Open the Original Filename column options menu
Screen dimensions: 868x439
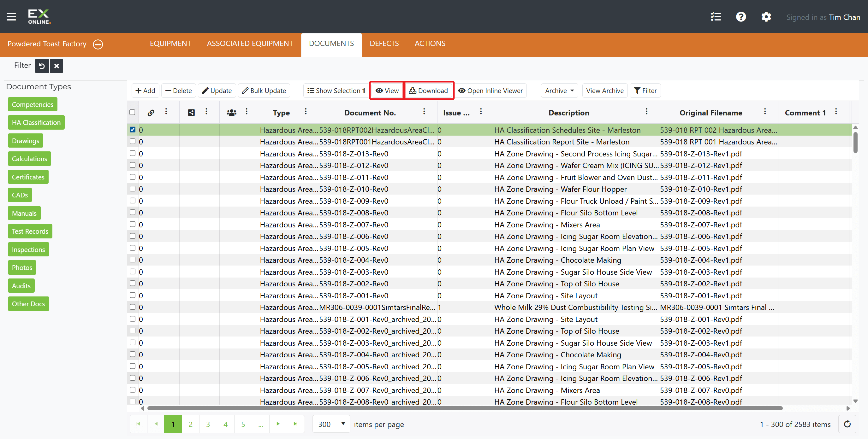765,111
